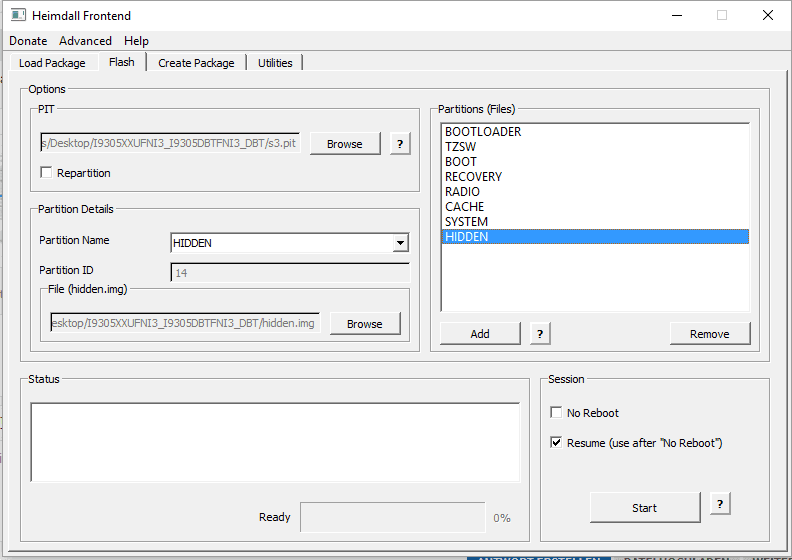792x560 pixels.
Task: Expand the Partition Name dropdown
Action: coord(400,243)
